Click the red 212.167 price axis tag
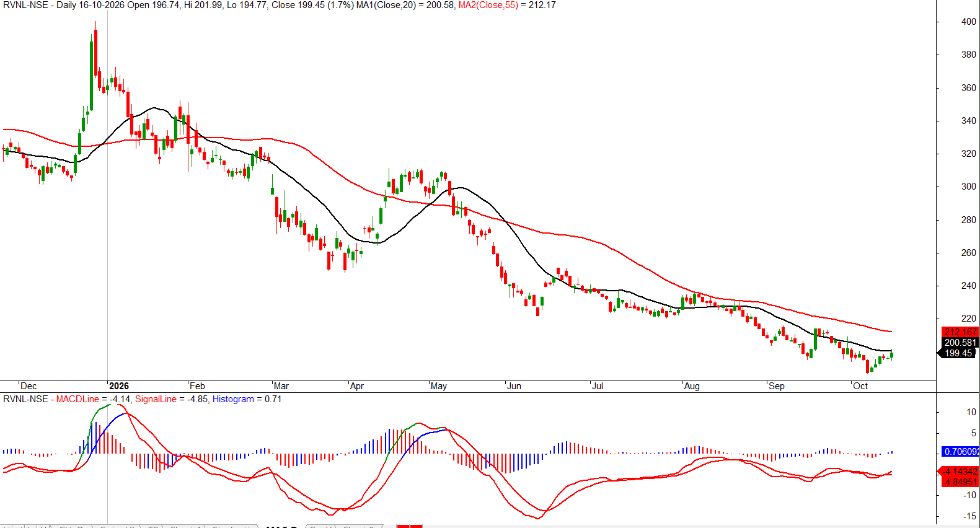The height and width of the screenshot is (528, 980). click(x=960, y=332)
